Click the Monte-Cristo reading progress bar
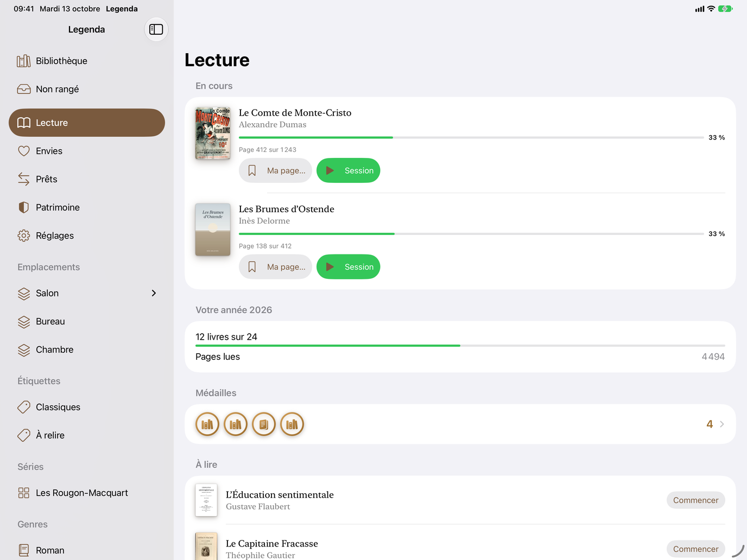This screenshot has height=560, width=747. [x=471, y=138]
